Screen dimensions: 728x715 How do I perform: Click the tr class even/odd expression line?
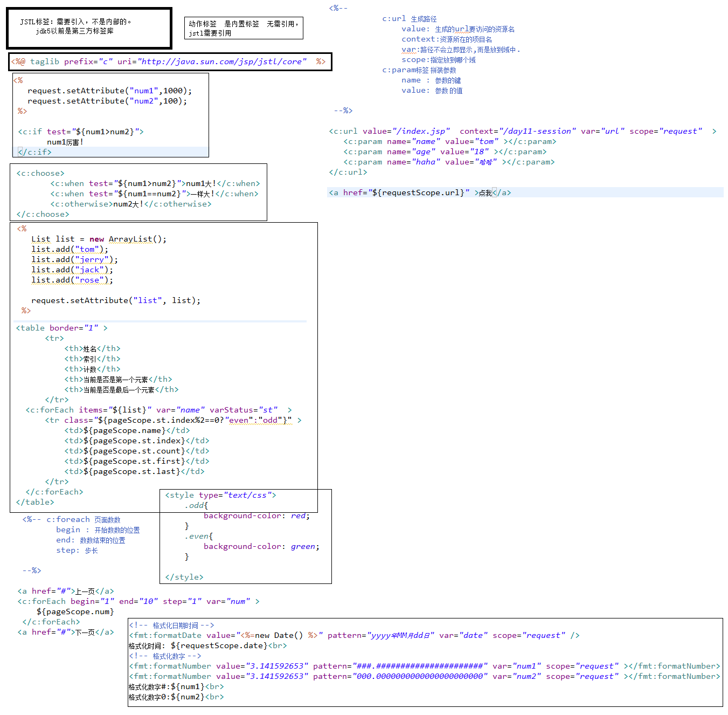pyautogui.click(x=173, y=420)
